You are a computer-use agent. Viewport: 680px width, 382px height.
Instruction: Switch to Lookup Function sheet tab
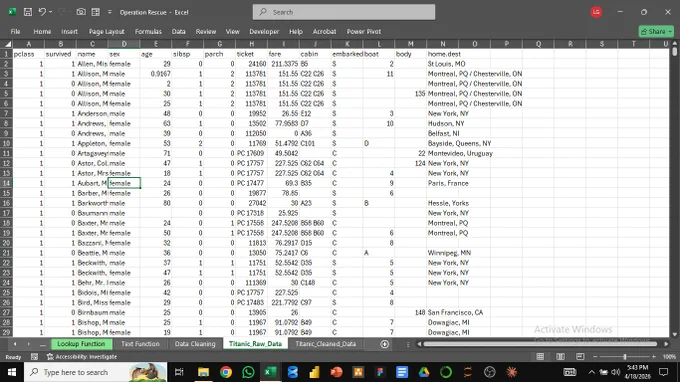tap(81, 344)
